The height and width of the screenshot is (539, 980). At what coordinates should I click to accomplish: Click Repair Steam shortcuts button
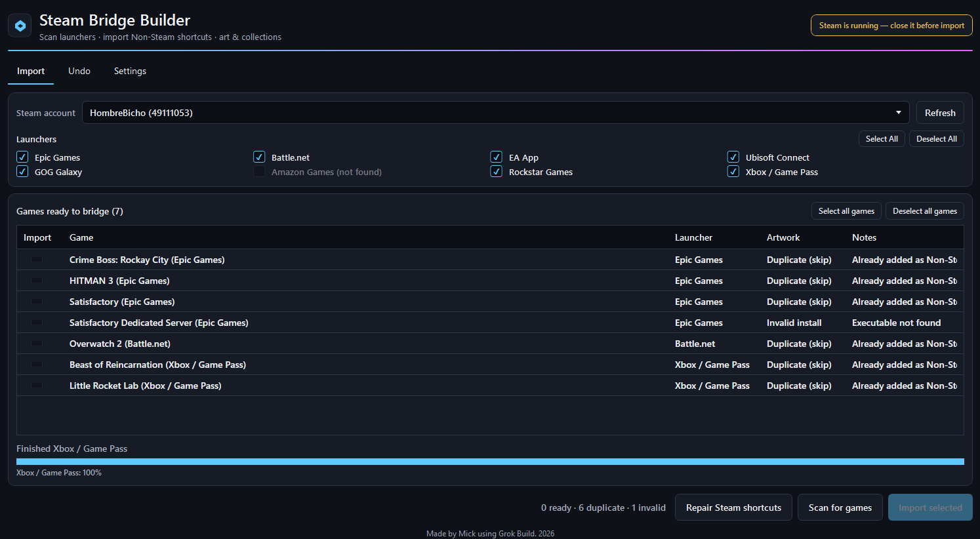click(733, 508)
